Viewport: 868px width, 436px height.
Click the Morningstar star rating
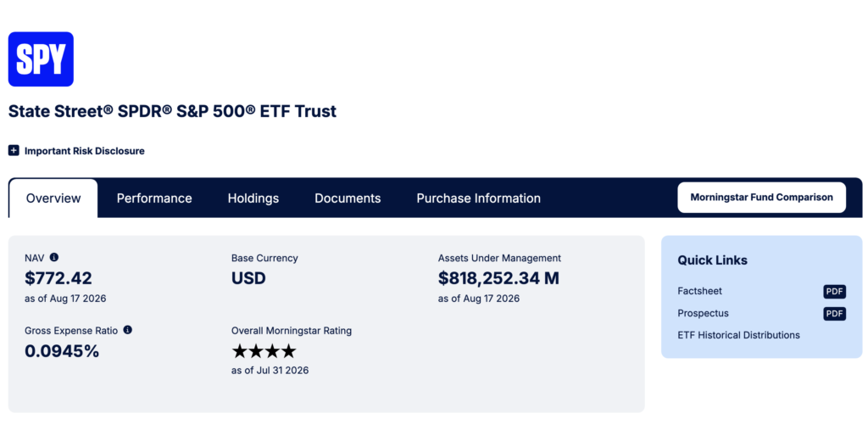(264, 351)
